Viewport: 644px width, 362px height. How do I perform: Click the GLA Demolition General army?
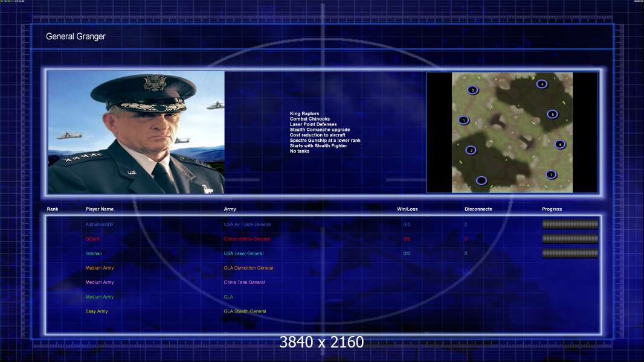[x=248, y=268]
